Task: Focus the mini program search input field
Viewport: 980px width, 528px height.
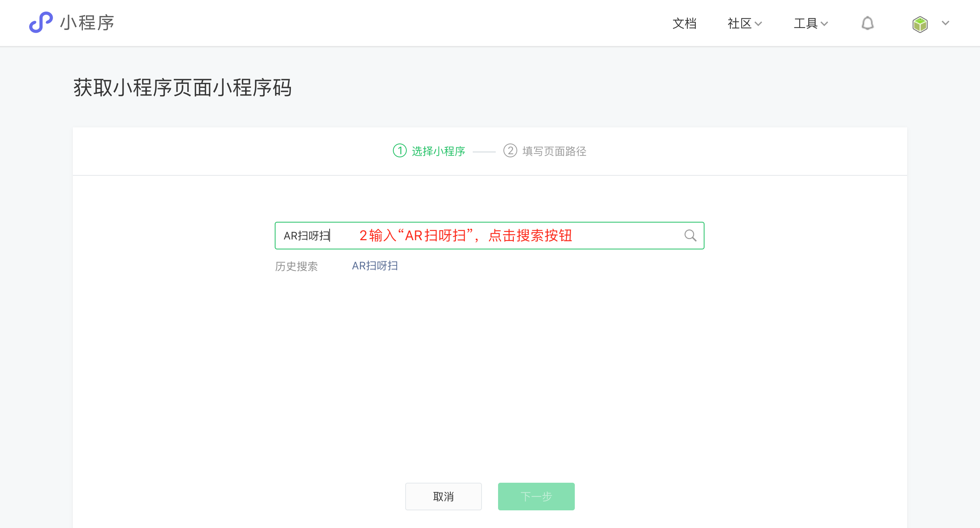Action: click(x=629, y=236)
